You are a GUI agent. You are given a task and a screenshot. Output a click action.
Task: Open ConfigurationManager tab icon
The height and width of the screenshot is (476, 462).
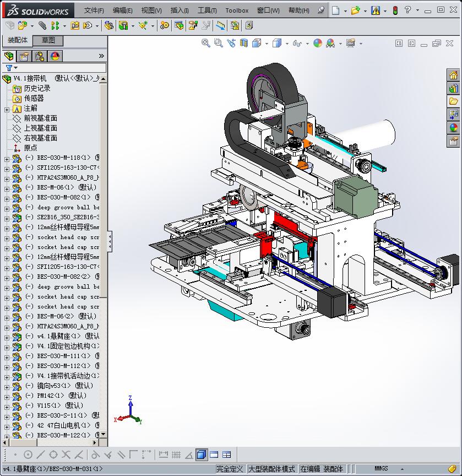coord(40,56)
